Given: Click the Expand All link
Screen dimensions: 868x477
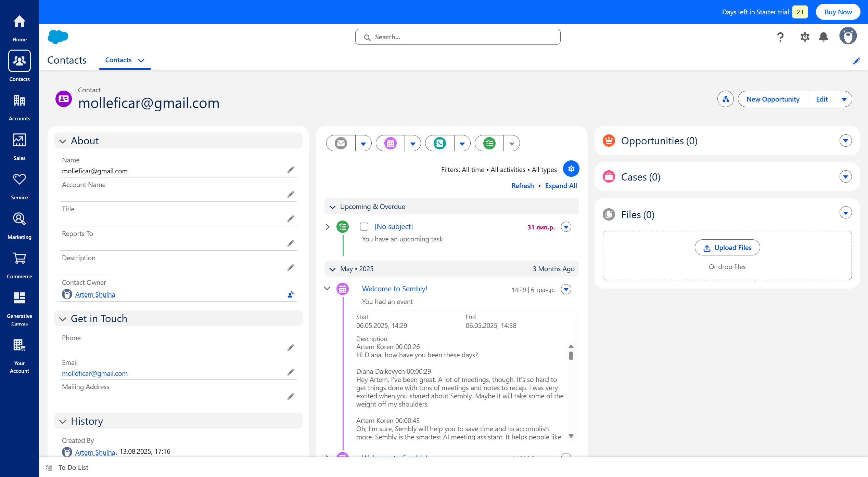Looking at the screenshot, I should click(561, 186).
